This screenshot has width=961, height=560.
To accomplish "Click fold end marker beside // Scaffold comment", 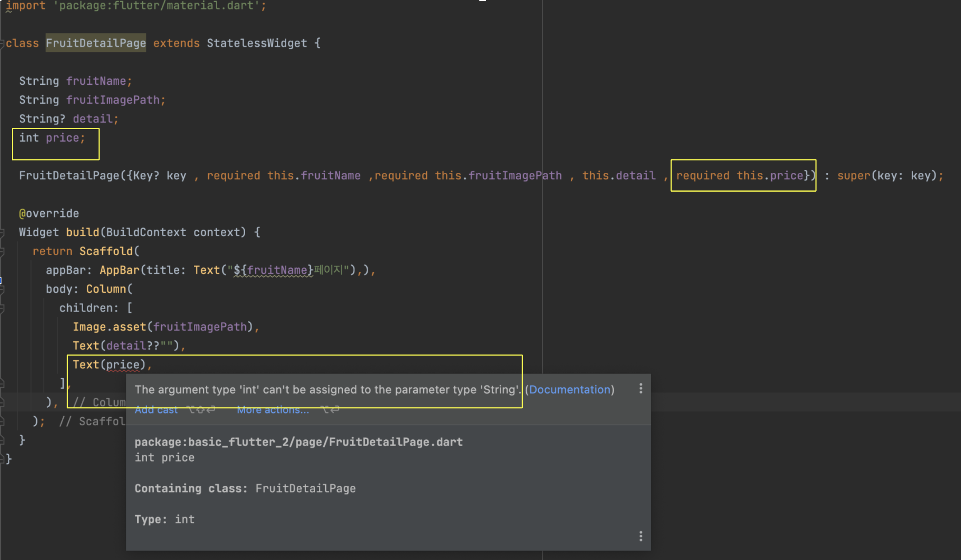I will [x=2, y=421].
